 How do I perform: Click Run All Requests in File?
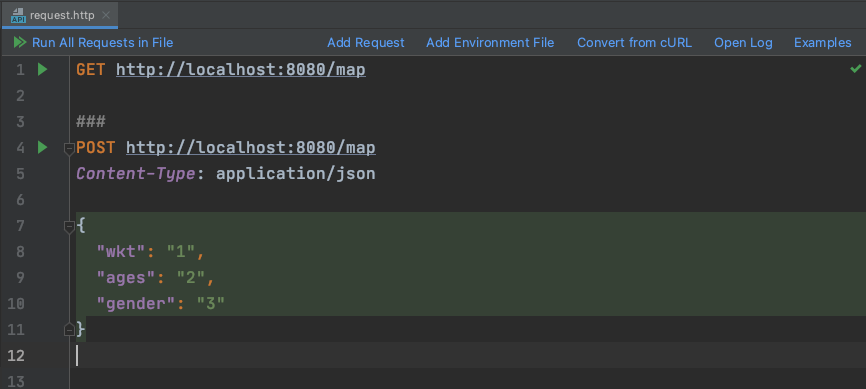coord(103,43)
